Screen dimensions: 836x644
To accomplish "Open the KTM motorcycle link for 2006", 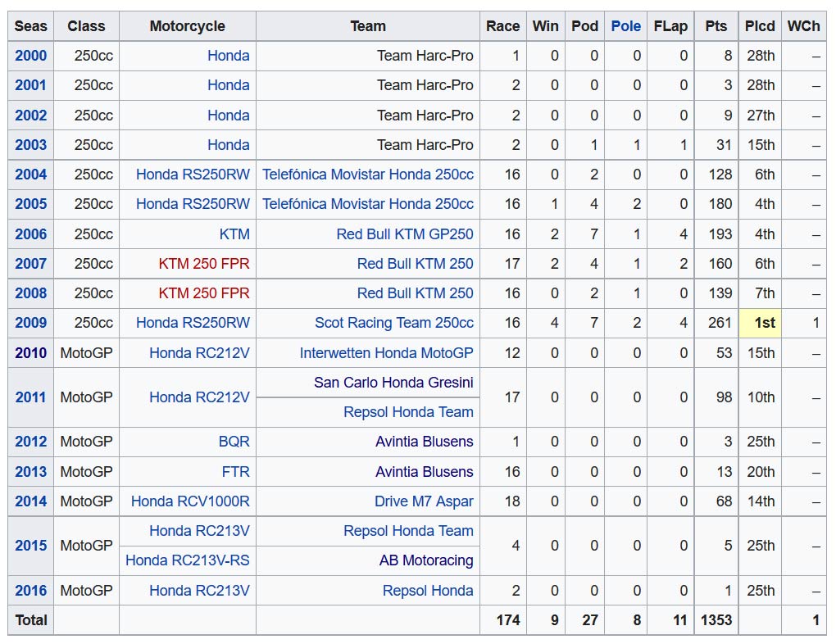I will point(234,234).
